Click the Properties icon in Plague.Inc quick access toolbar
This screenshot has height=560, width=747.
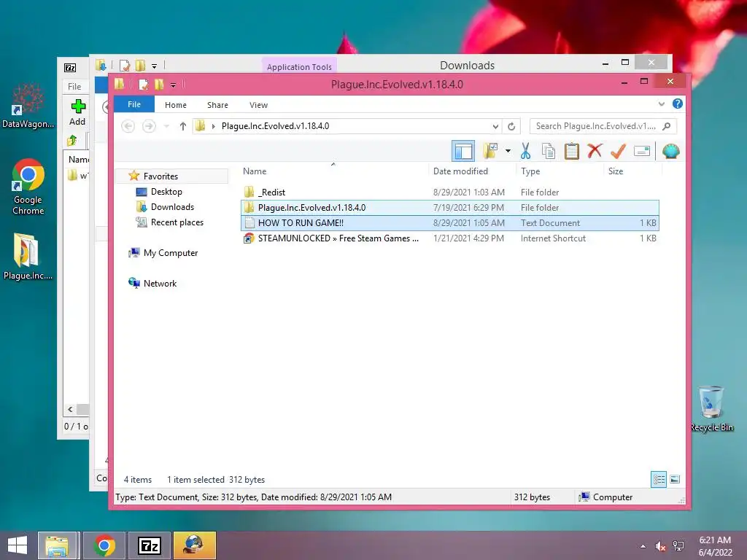pyautogui.click(x=143, y=85)
